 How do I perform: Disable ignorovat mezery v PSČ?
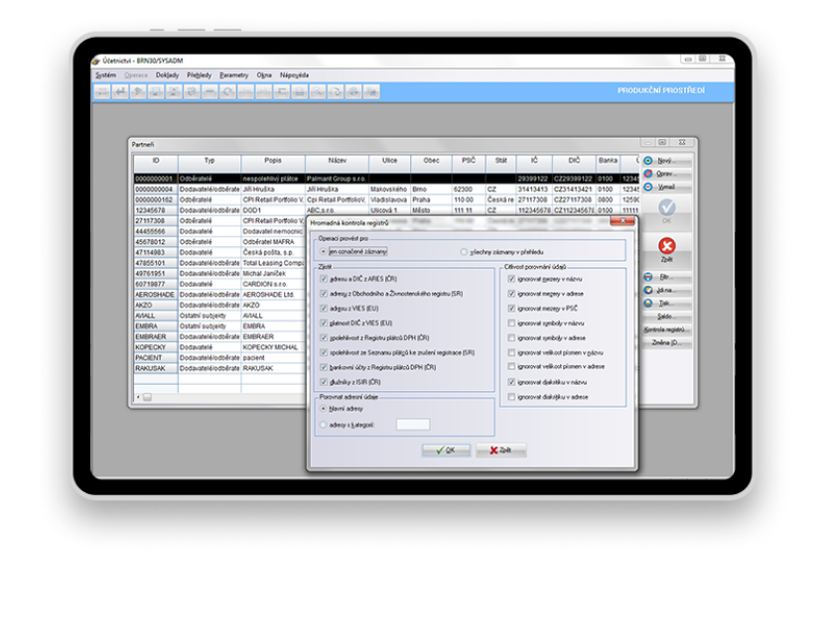click(x=511, y=309)
